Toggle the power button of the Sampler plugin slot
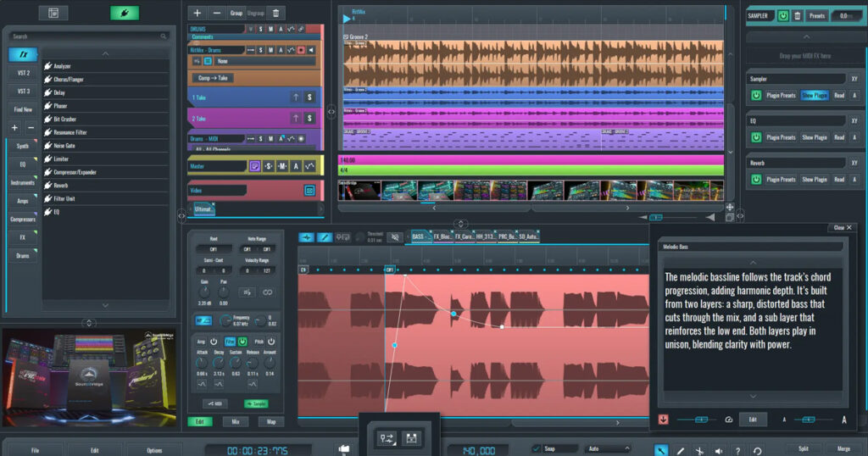The image size is (868, 456). [756, 95]
